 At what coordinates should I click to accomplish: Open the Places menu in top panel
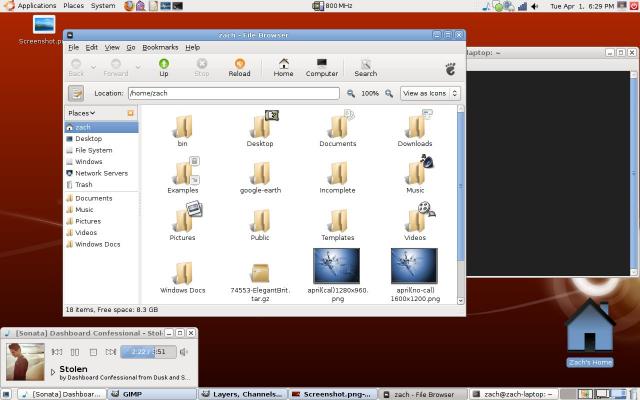(73, 6)
